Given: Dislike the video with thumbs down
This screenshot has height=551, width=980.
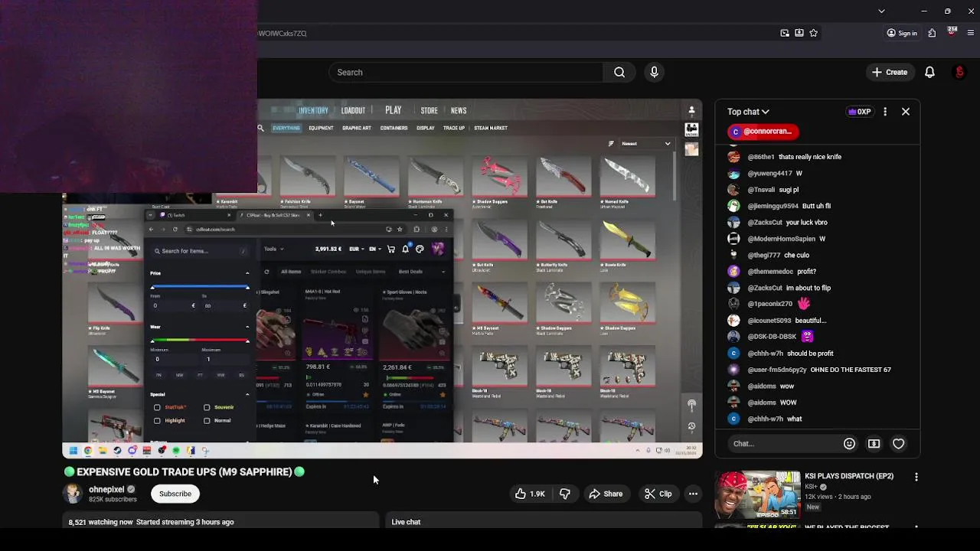Looking at the screenshot, I should tap(565, 494).
